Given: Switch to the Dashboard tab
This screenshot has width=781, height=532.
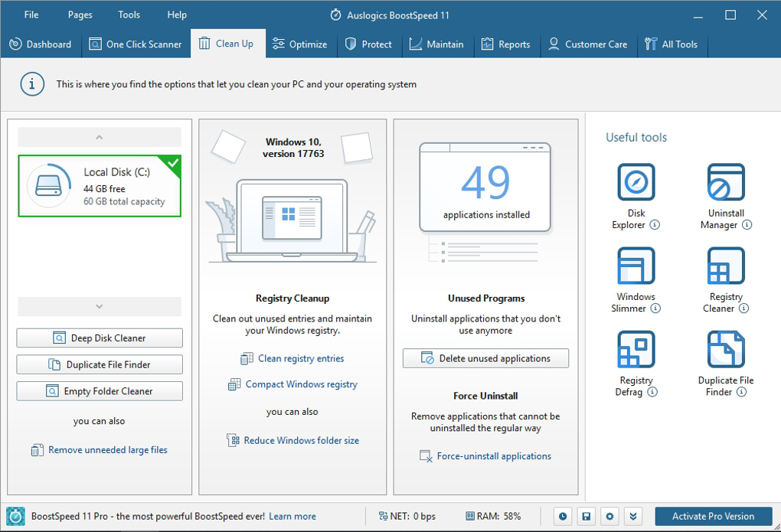Looking at the screenshot, I should [41, 44].
